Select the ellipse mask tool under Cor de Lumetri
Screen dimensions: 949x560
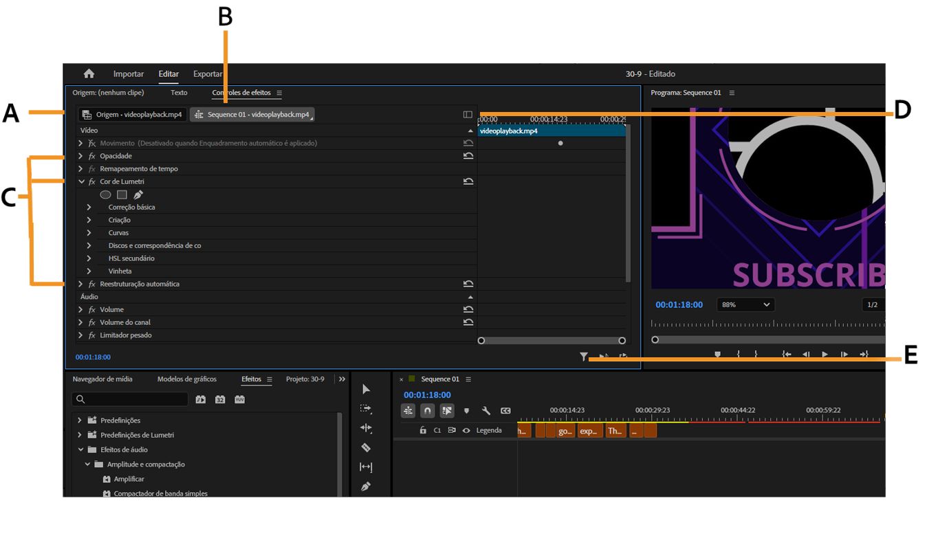(x=105, y=194)
